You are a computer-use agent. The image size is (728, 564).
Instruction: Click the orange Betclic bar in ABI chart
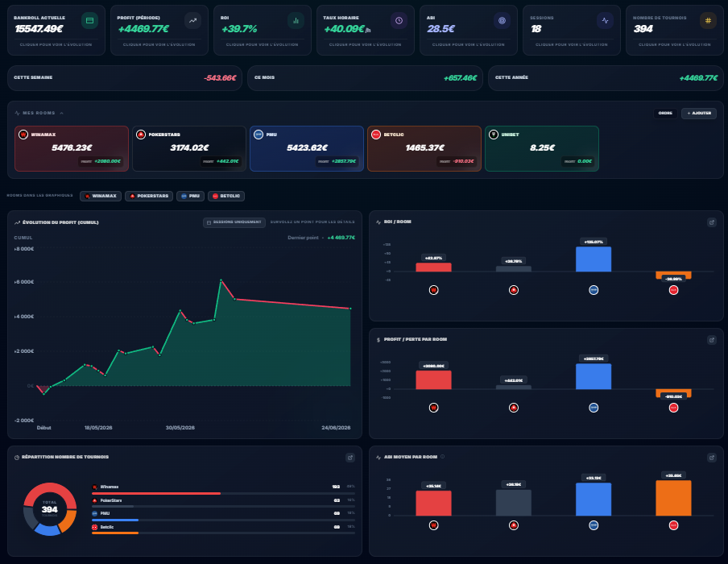point(673,498)
